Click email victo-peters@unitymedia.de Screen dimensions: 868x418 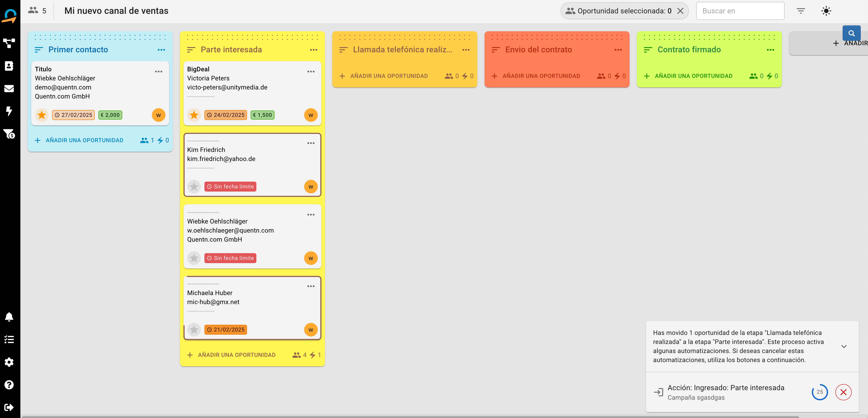click(x=228, y=87)
